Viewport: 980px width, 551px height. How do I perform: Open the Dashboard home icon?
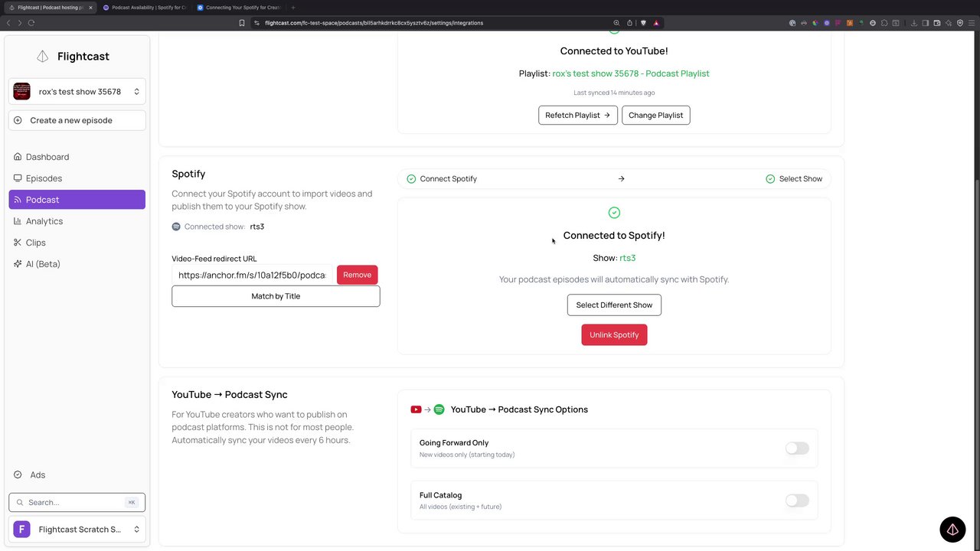[x=18, y=157]
